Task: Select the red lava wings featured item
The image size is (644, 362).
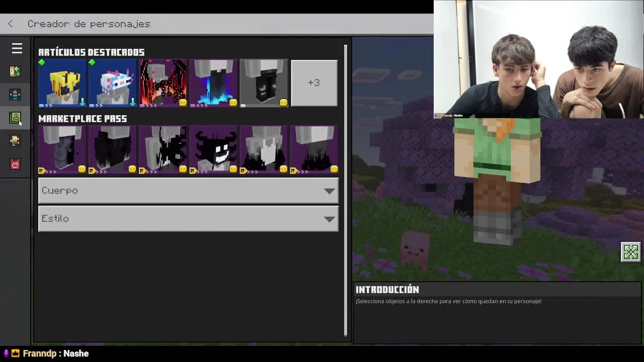Action: coord(163,83)
